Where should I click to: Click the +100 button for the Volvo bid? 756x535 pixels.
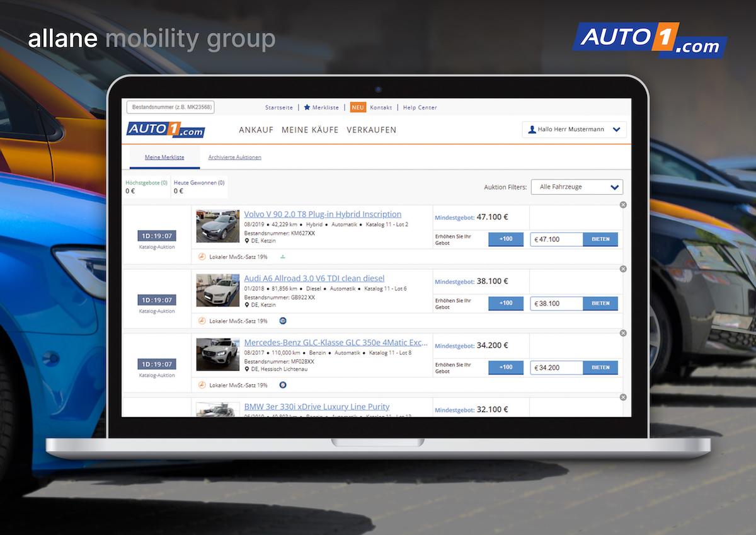(506, 239)
